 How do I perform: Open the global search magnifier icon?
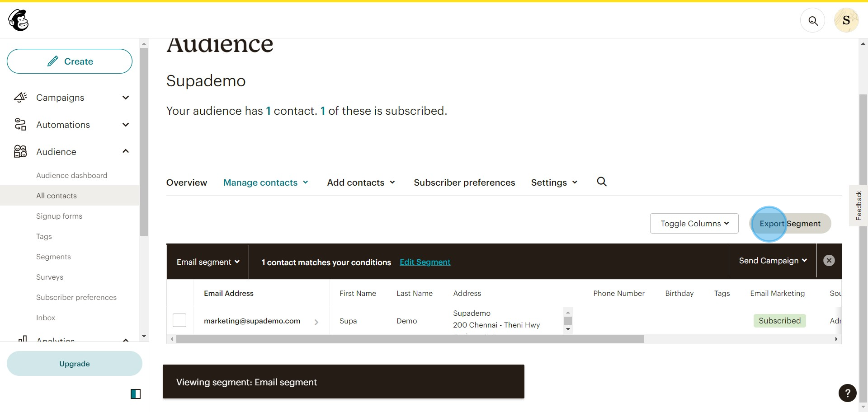coord(813,21)
